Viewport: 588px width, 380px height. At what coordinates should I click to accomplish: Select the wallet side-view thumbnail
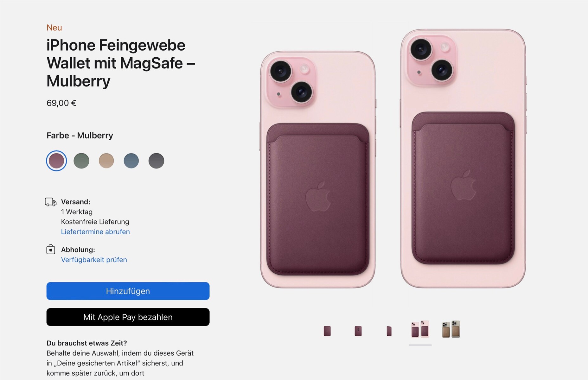(389, 331)
